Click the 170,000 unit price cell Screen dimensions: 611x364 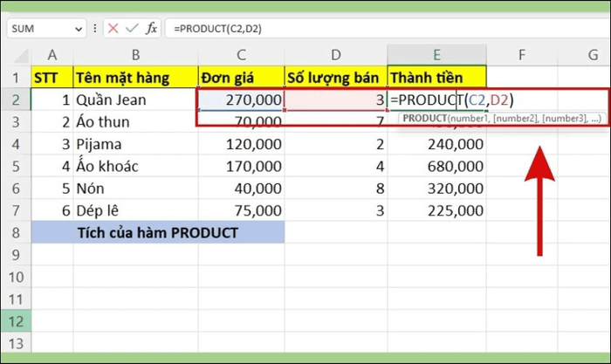click(x=241, y=167)
